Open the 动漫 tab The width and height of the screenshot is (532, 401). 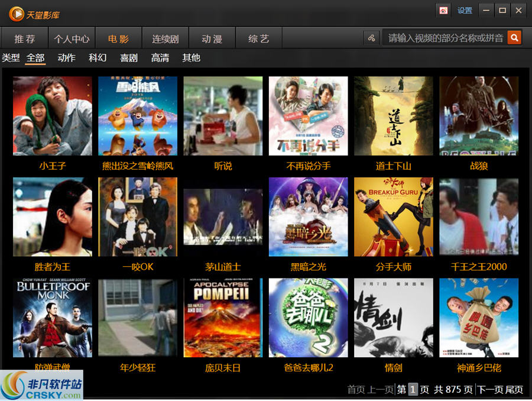click(x=212, y=38)
